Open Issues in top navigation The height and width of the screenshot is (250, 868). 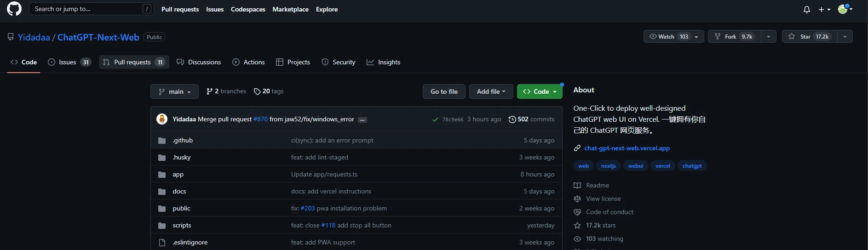(x=215, y=9)
